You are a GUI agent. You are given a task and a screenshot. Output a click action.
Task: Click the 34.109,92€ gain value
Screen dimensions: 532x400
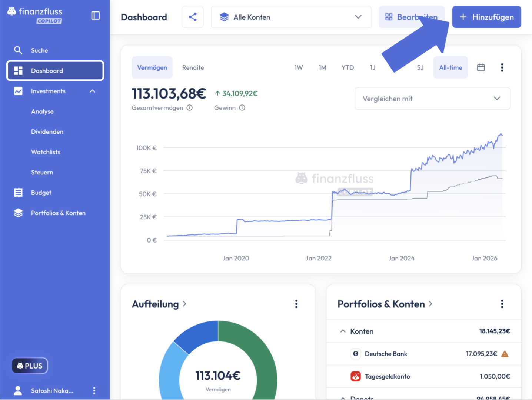[236, 94]
